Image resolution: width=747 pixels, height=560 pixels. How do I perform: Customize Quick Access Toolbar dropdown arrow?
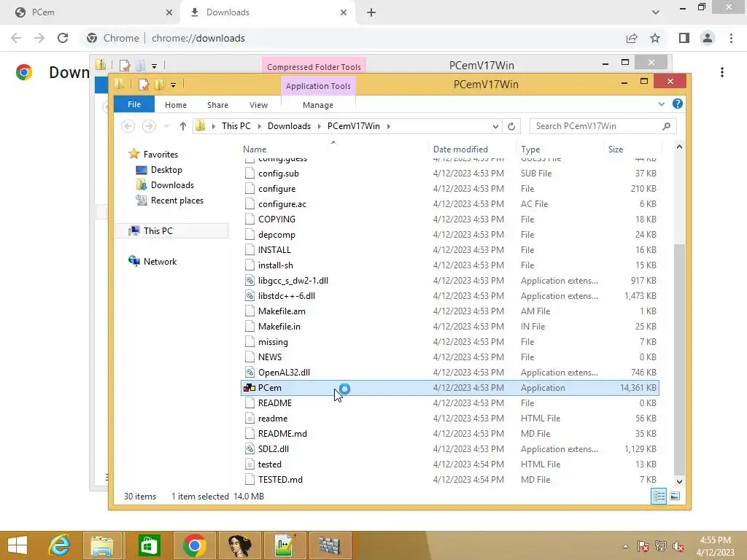(x=173, y=85)
